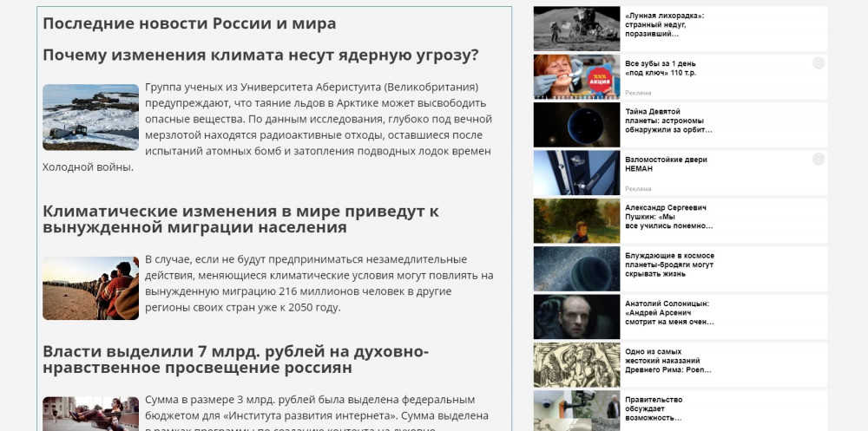Click Solonitsyn portrait thumbnail
868x431 pixels.
click(577, 317)
